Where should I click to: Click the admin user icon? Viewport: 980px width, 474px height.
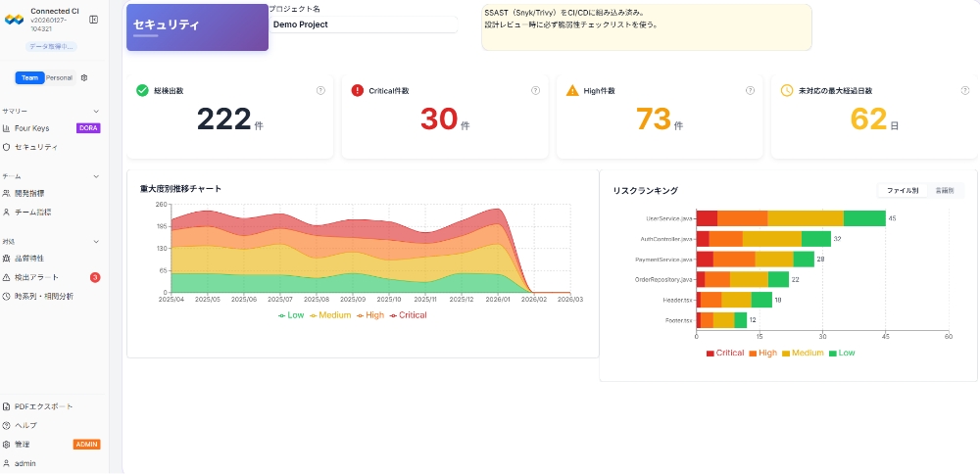click(x=6, y=463)
